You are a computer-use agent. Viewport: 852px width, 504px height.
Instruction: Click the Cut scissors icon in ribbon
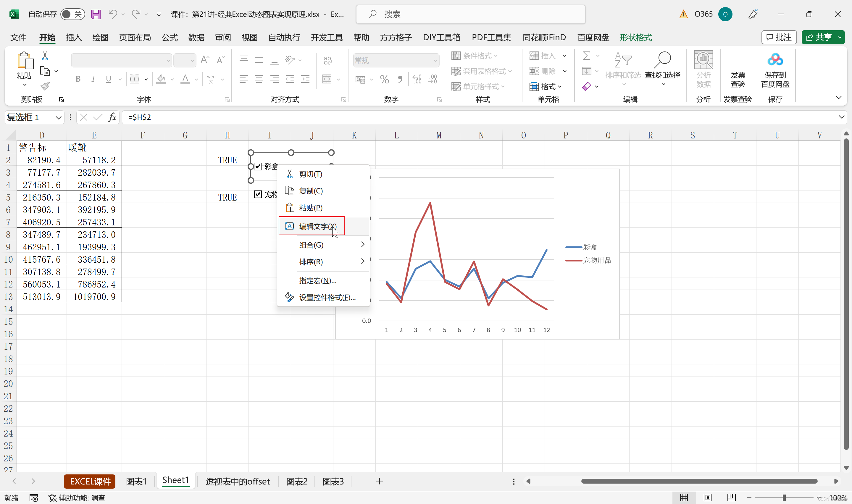pos(45,56)
